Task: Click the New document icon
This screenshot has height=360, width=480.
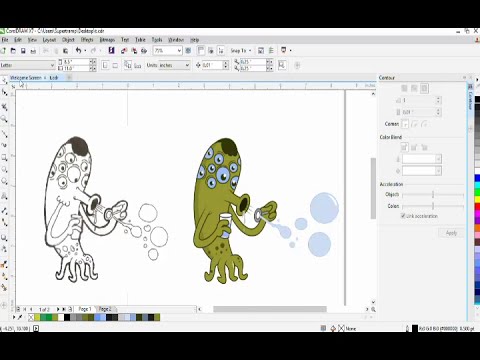Action: click(4, 51)
